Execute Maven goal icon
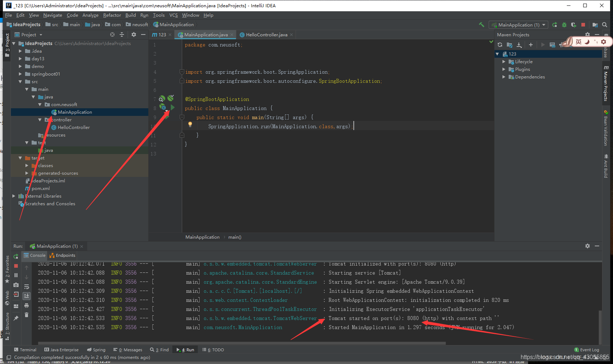This screenshot has width=613, height=364. coord(552,45)
